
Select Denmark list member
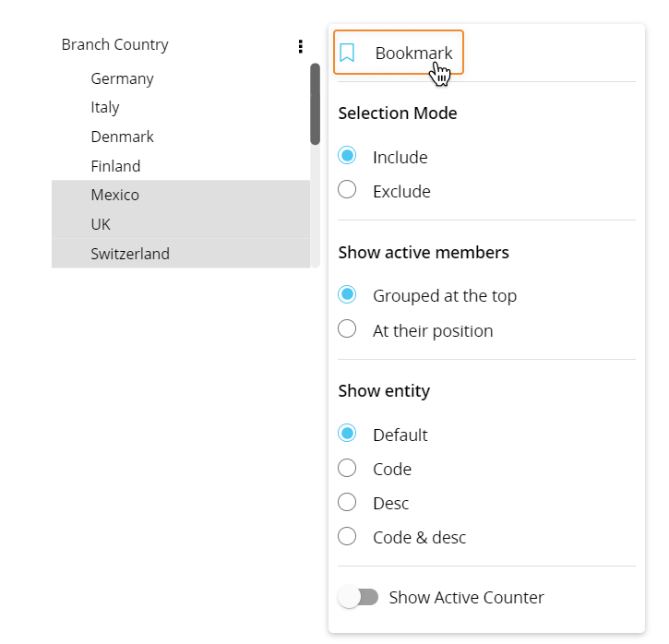tap(122, 137)
